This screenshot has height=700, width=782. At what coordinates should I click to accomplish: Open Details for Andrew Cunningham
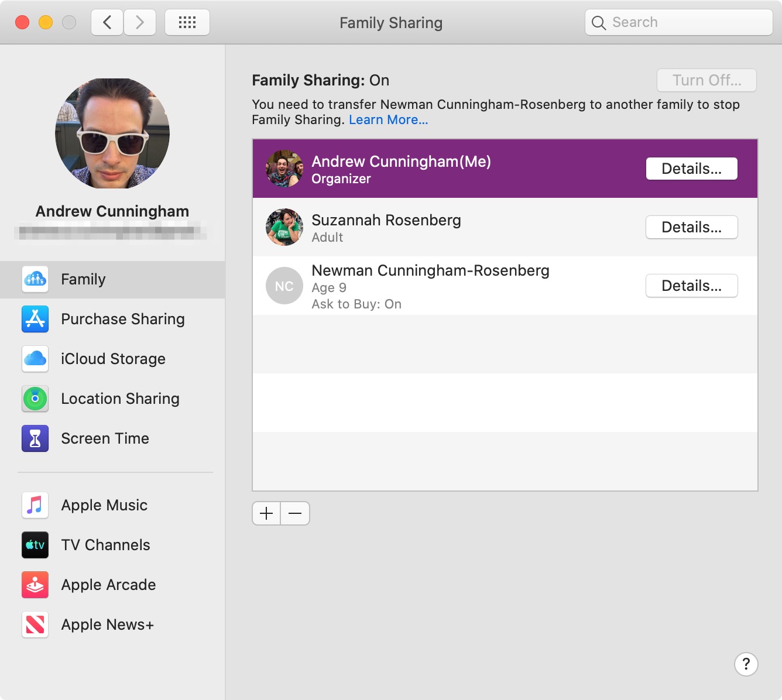point(691,169)
